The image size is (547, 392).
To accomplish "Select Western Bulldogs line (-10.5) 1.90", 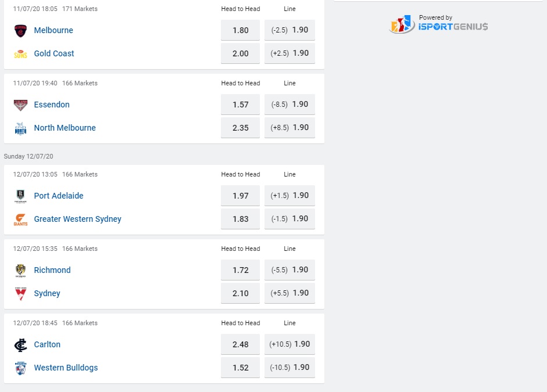I will coord(289,367).
